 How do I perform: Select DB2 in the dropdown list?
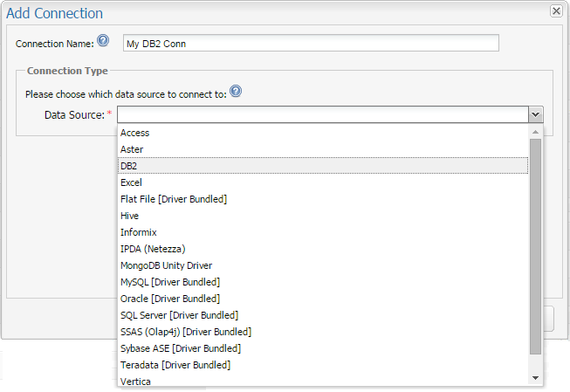pyautogui.click(x=129, y=166)
